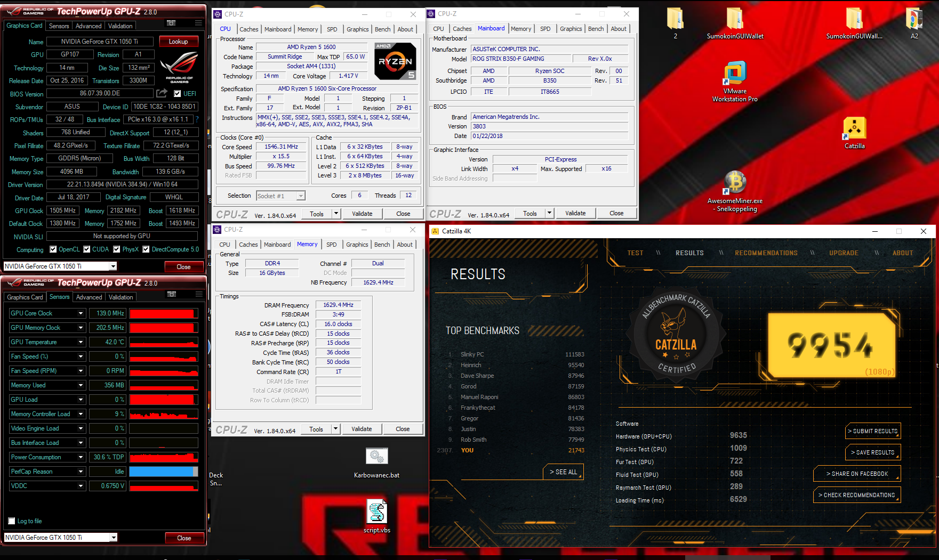
Task: Click Share on Facebook in Catzilla
Action: point(857,474)
